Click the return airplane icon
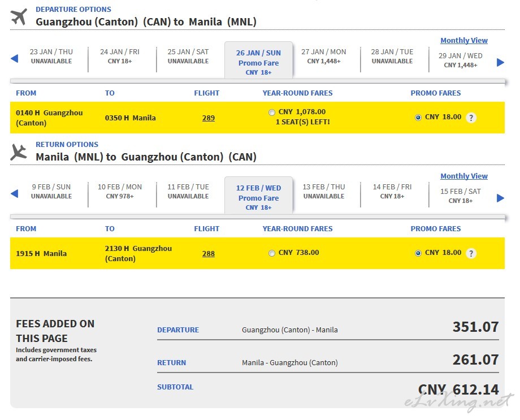 [19, 152]
